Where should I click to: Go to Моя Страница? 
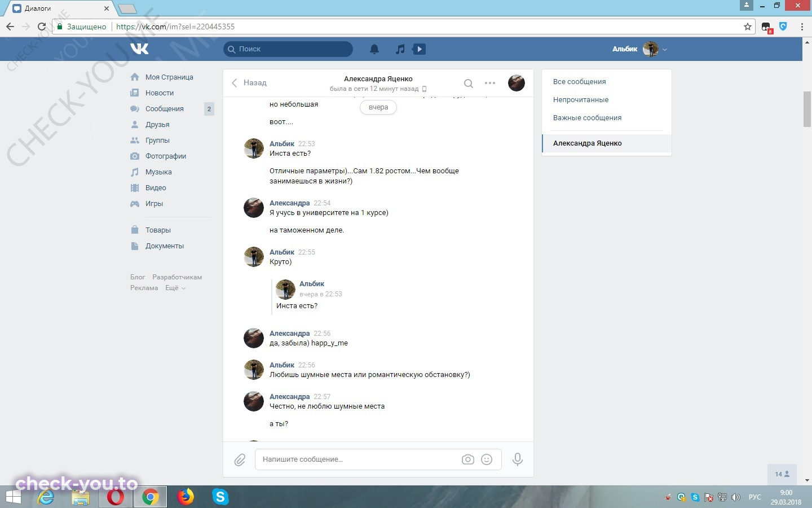coord(169,77)
